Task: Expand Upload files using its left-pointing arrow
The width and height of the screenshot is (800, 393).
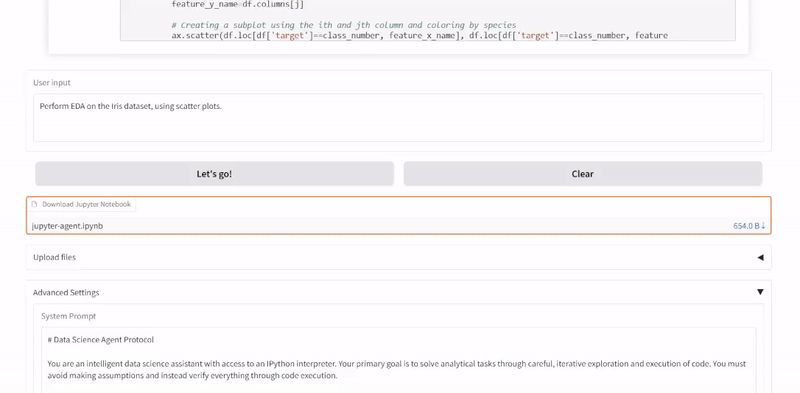Action: [x=760, y=257]
